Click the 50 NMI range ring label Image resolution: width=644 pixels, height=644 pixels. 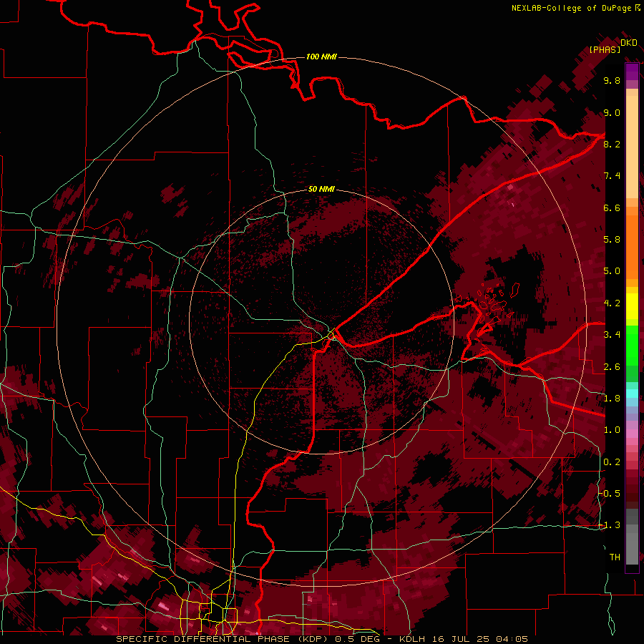pos(321,189)
